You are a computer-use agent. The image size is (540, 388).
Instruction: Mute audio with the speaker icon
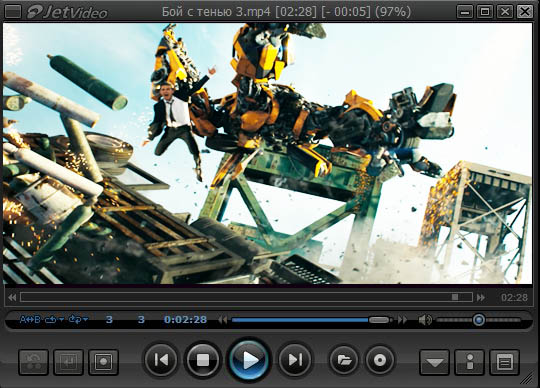[x=425, y=320]
